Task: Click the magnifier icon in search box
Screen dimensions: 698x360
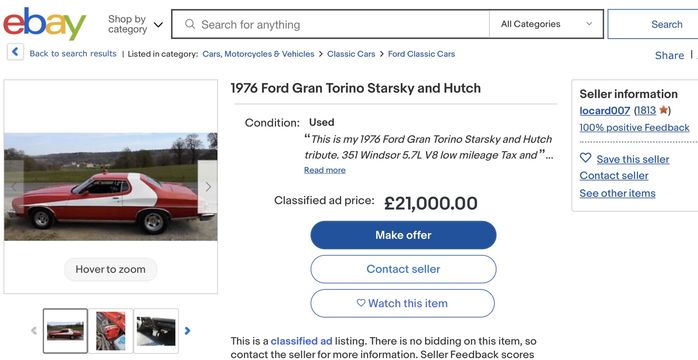Action: (x=190, y=24)
